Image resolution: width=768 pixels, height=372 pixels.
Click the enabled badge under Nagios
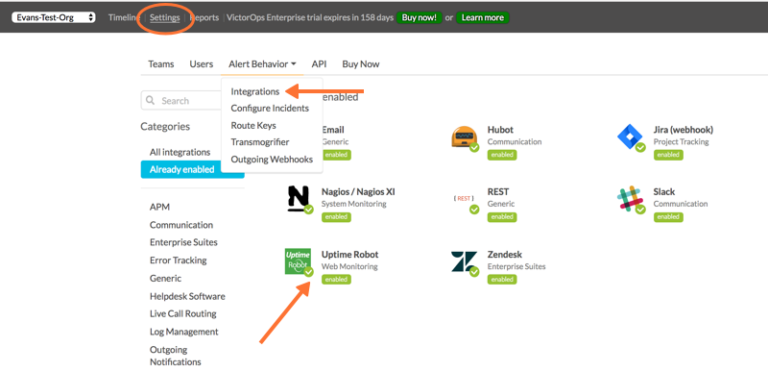pyautogui.click(x=336, y=217)
